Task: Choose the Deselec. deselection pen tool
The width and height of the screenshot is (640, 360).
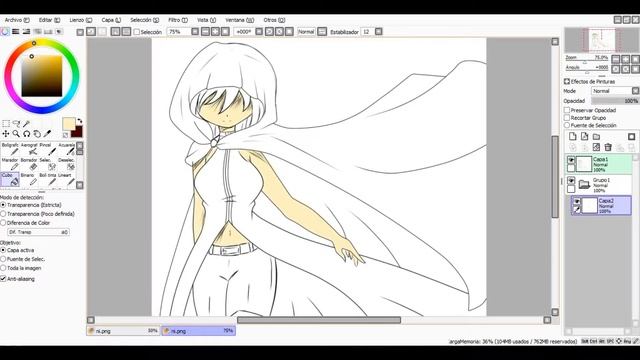Action: (x=67, y=164)
